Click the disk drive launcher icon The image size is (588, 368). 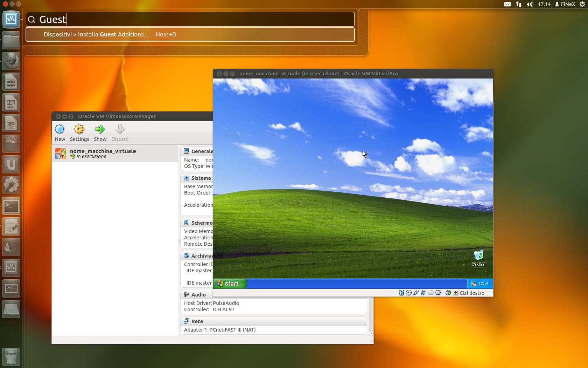pos(11,309)
